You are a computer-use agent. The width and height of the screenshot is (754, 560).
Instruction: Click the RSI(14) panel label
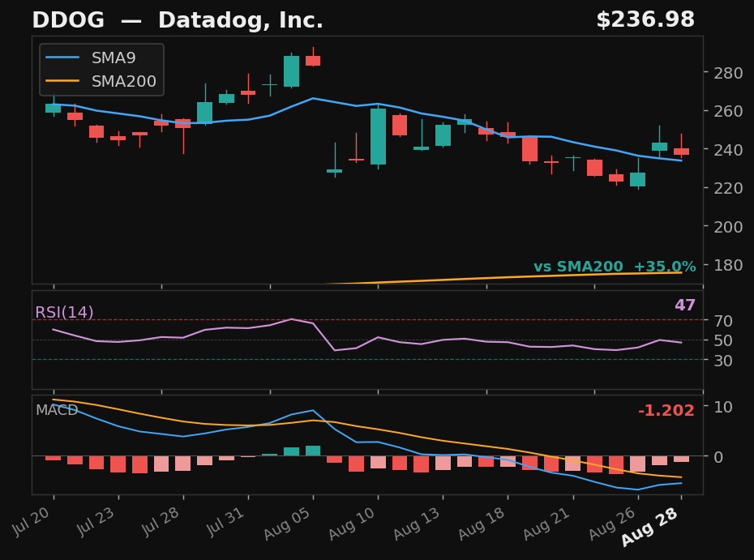pyautogui.click(x=64, y=313)
